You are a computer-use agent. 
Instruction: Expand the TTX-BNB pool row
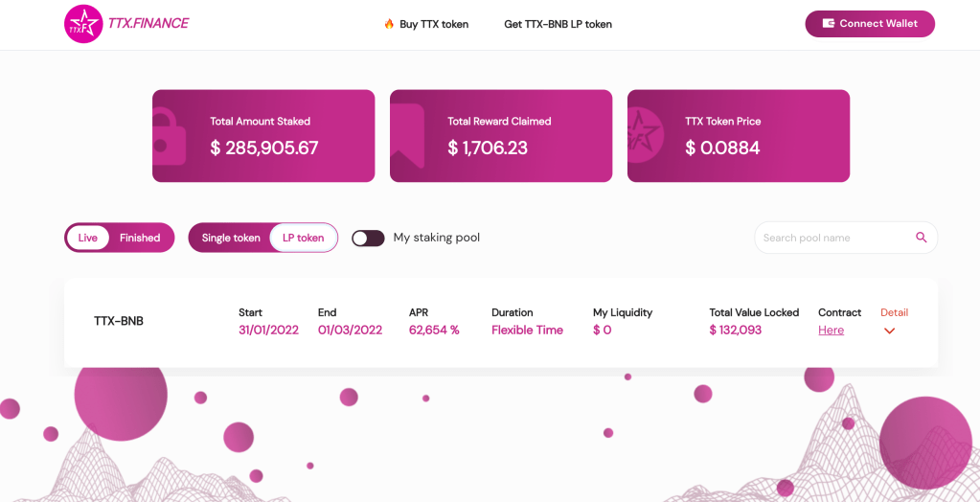[x=119, y=322]
